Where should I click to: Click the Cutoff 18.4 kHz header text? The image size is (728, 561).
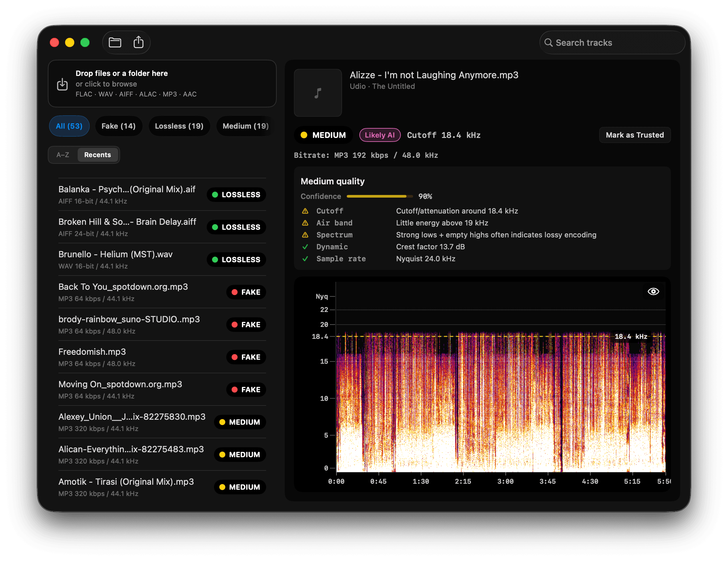click(444, 135)
